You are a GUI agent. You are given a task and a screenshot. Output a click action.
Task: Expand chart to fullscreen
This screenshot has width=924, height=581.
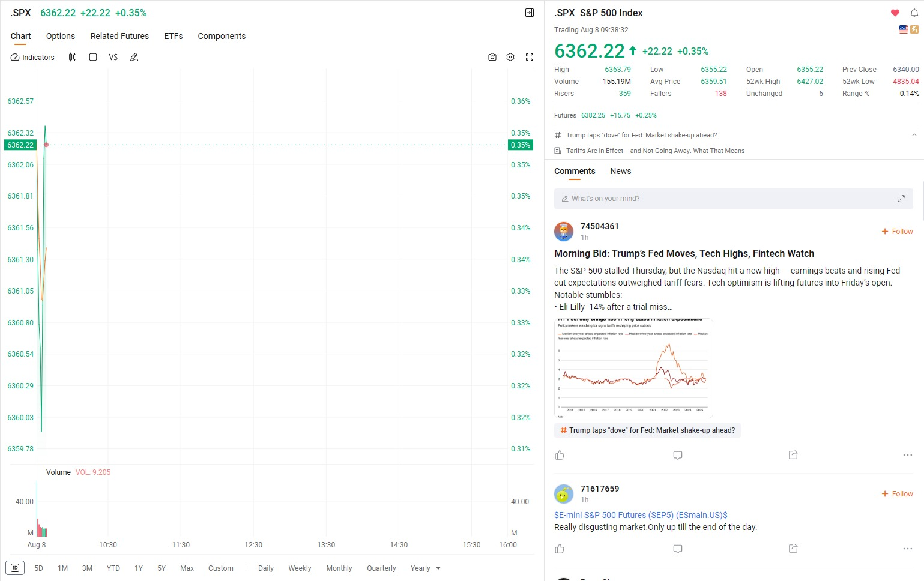(530, 57)
